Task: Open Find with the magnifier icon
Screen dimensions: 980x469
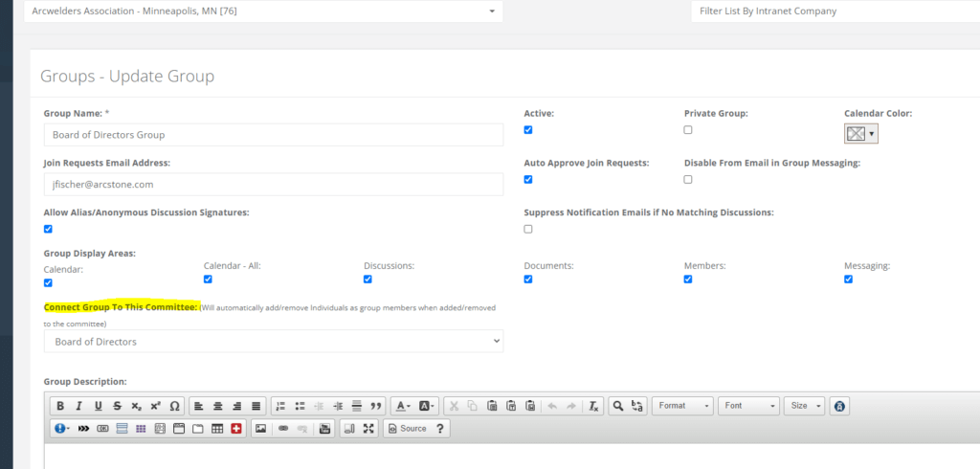Action: pyautogui.click(x=618, y=406)
